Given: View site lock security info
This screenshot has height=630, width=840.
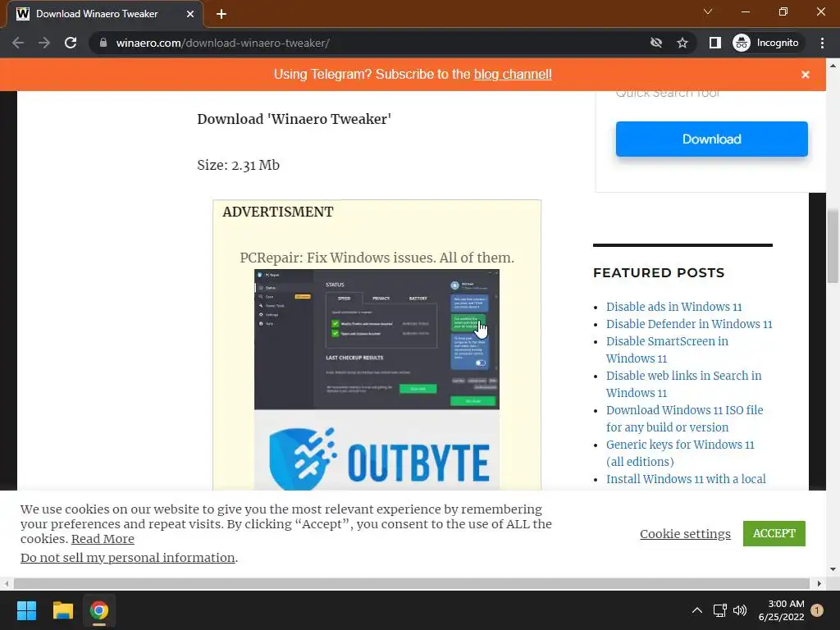Looking at the screenshot, I should tap(103, 43).
